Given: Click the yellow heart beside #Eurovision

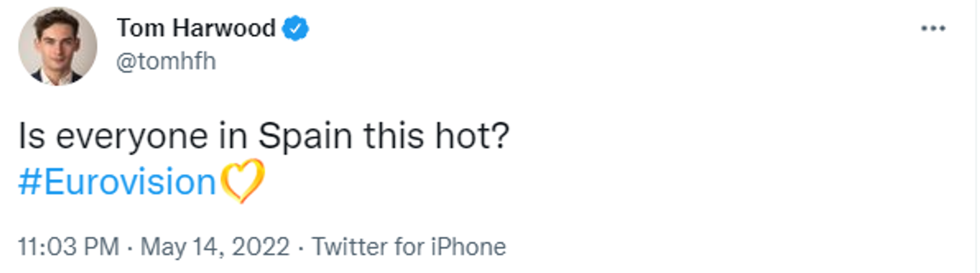Looking at the screenshot, I should pos(242,181).
